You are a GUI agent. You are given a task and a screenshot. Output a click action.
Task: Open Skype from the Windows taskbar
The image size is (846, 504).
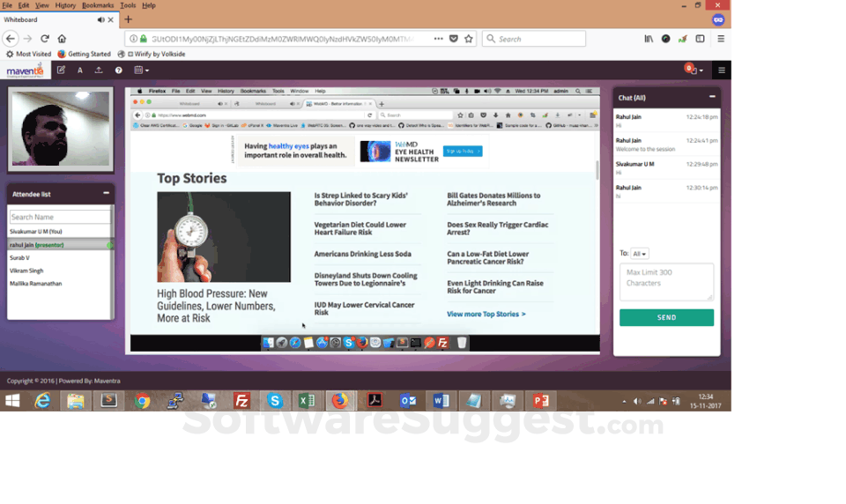pyautogui.click(x=275, y=400)
